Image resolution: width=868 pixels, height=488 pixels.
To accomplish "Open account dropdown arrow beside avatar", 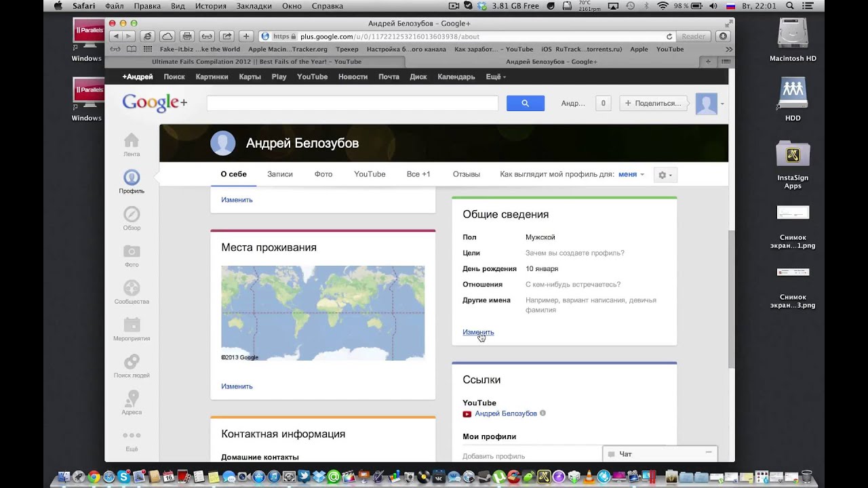I will coord(722,104).
